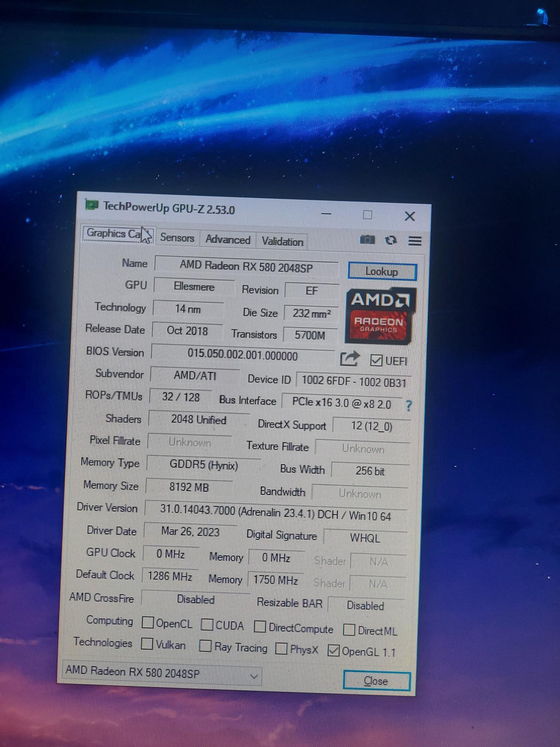Click the ROPs/TMUs field showing 32 / 128
560x747 pixels.
(x=181, y=397)
